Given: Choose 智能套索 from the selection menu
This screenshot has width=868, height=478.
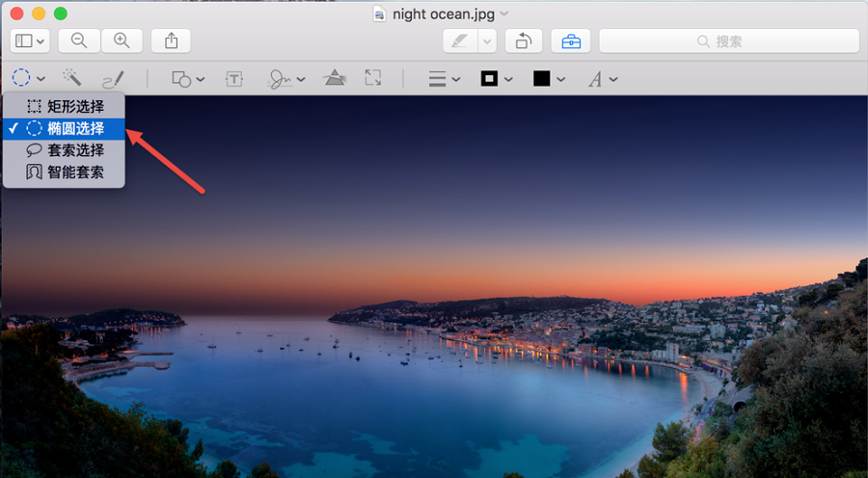Looking at the screenshot, I should click(x=64, y=173).
